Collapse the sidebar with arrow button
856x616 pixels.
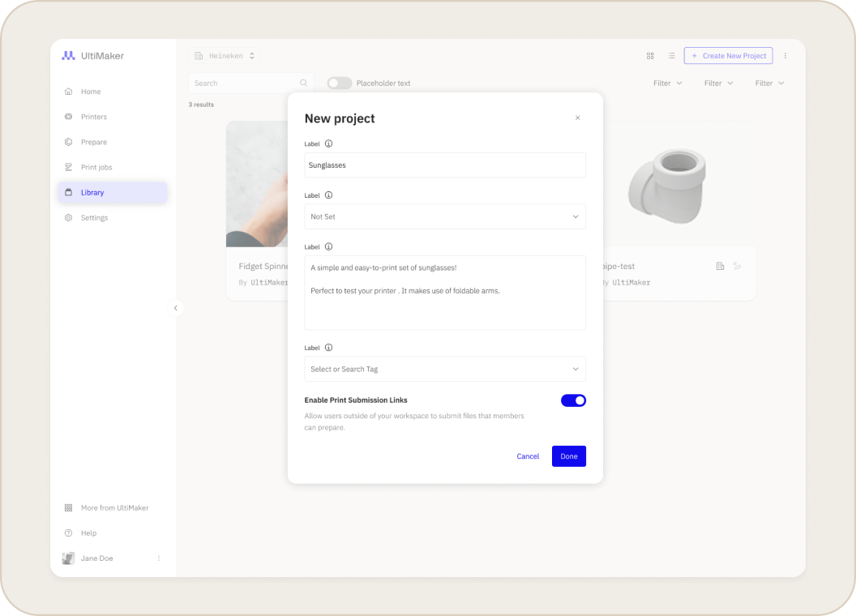[x=176, y=308]
